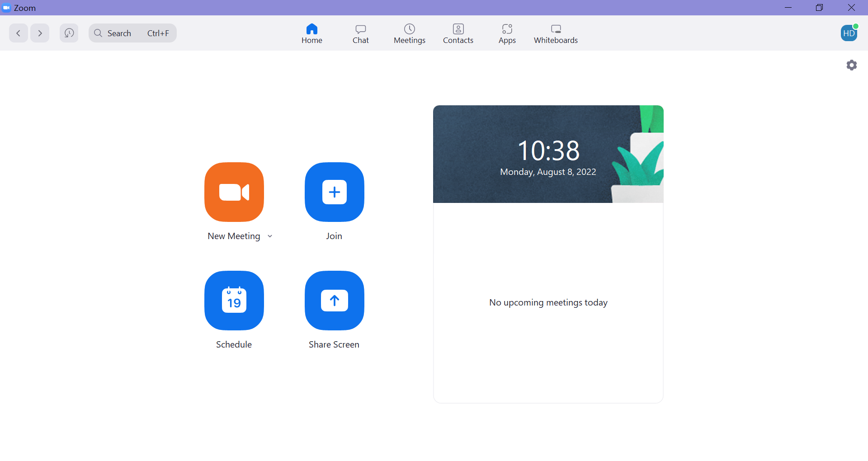The image size is (868, 461).
Task: Click into the Search field
Action: tap(132, 33)
